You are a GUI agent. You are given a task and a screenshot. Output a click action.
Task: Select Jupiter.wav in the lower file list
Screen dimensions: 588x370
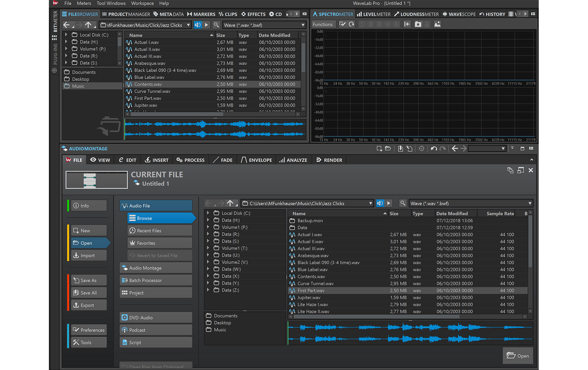point(408,298)
